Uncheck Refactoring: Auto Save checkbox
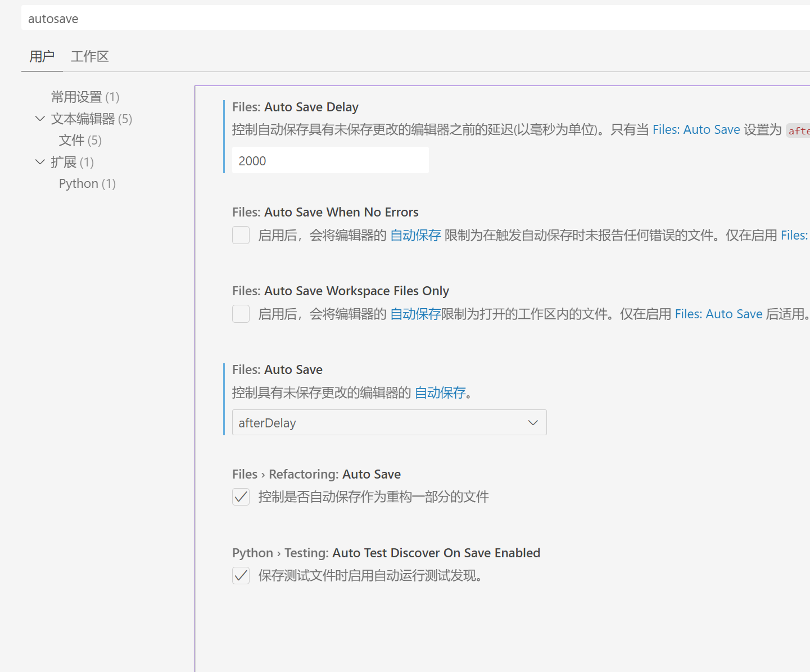This screenshot has height=672, width=810. [x=241, y=497]
